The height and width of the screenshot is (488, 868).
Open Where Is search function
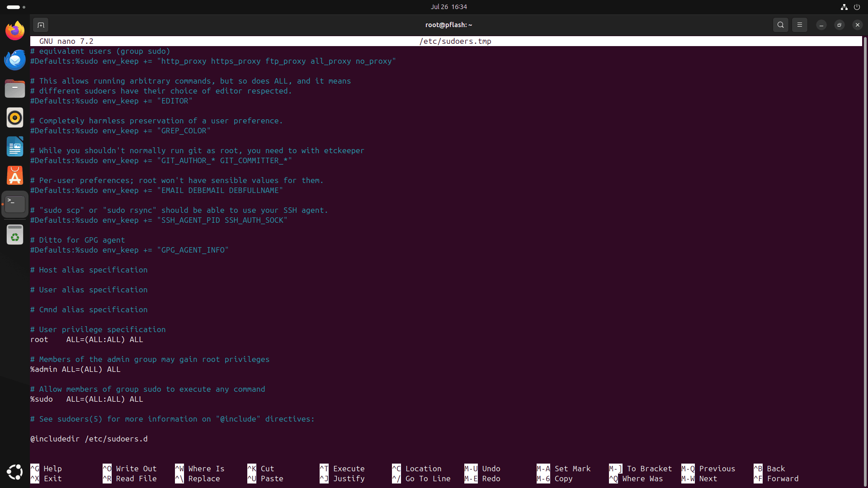(x=205, y=468)
